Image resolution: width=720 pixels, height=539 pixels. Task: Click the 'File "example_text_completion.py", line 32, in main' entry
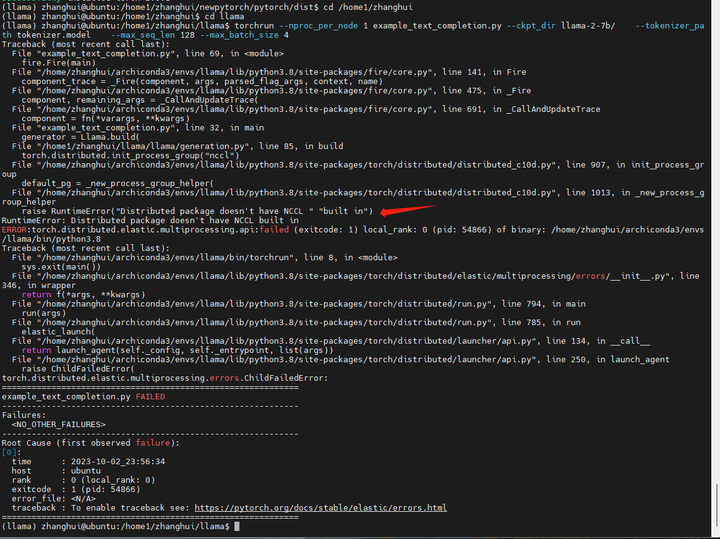pos(138,128)
